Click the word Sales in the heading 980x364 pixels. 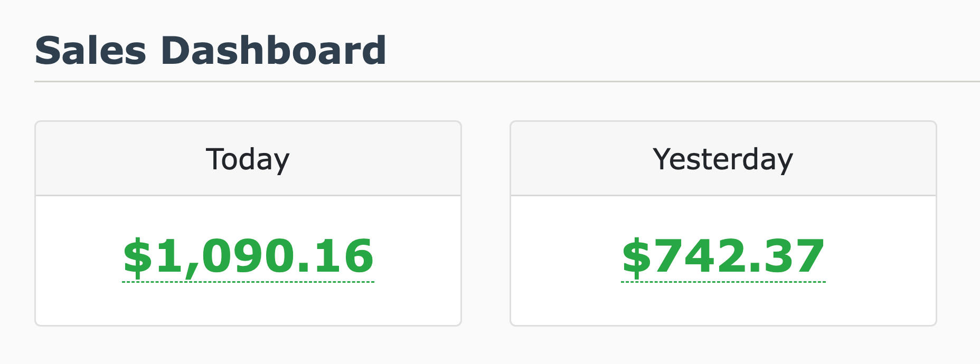90,51
